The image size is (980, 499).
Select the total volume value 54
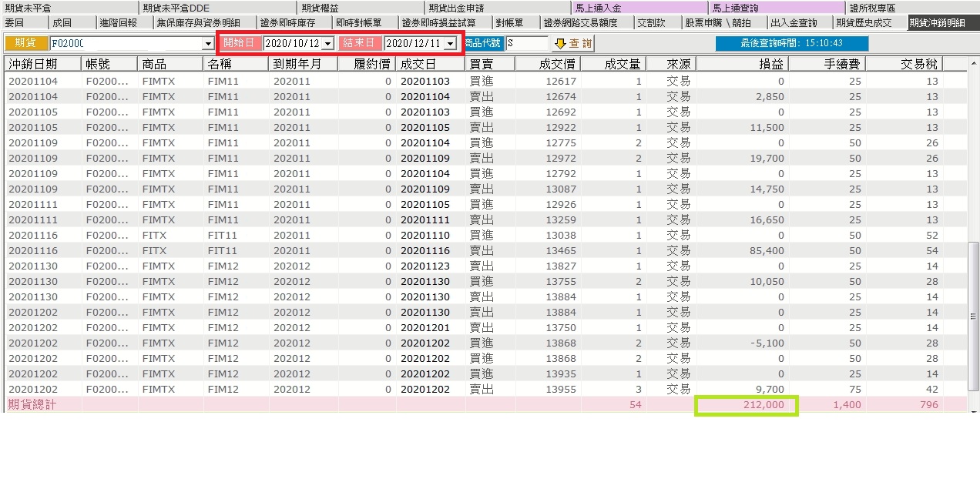636,404
